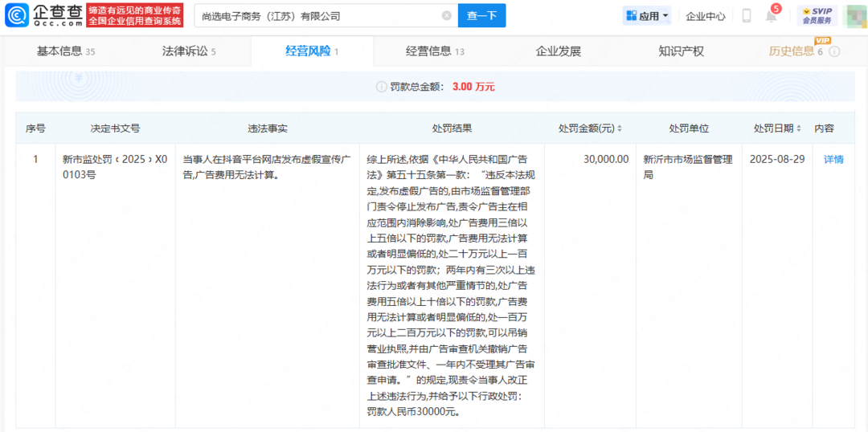Viewport: 868px width, 432px height.
Task: Open the 详情 link for the penalty record
Action: 833,159
